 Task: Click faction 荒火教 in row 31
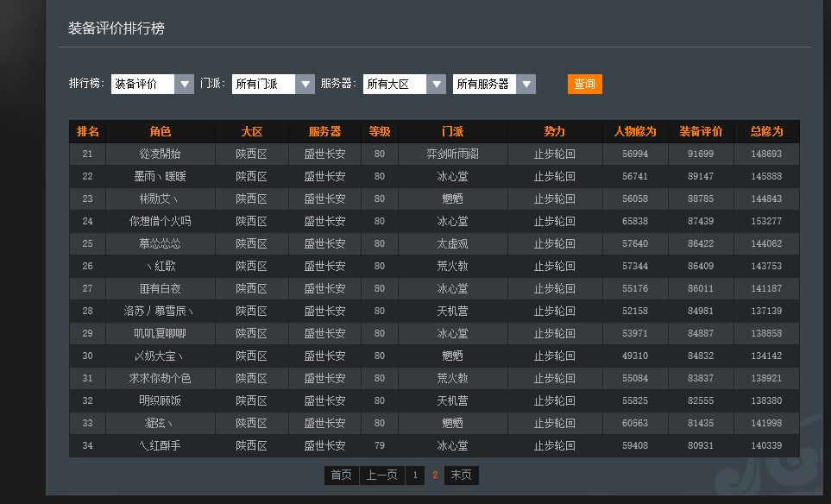tap(452, 378)
